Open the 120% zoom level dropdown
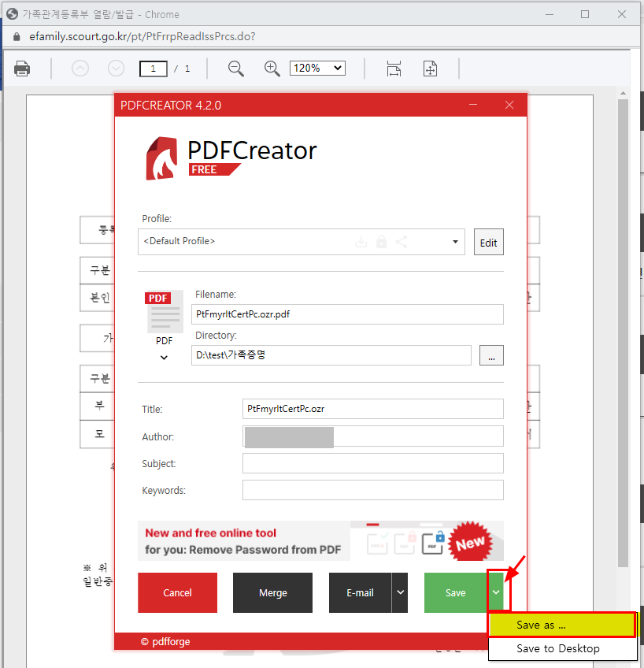Screen dimensions: 644x668 pos(317,69)
